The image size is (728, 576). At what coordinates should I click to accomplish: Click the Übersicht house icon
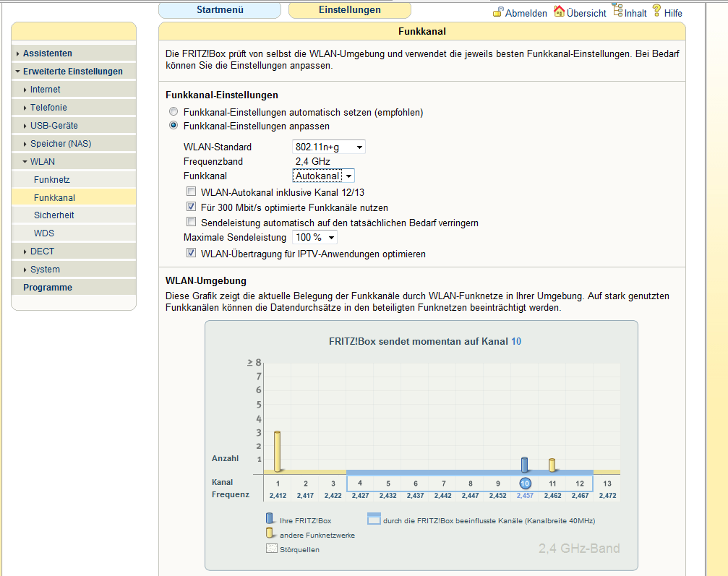coord(560,11)
